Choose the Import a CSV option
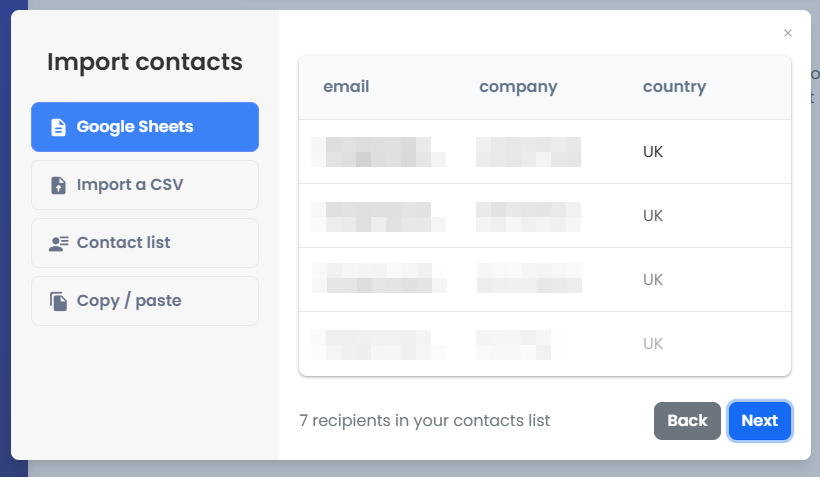This screenshot has width=820, height=477. (145, 185)
